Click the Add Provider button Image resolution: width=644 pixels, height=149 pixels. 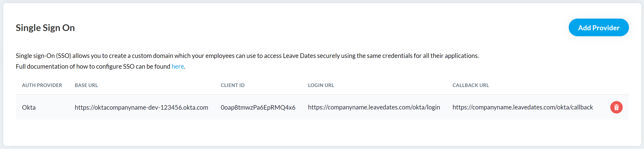599,27
